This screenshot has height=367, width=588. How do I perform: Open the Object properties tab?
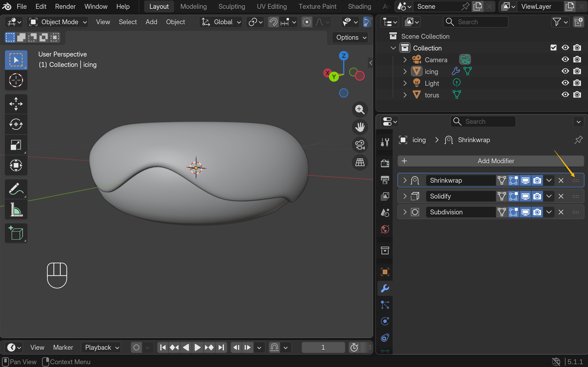[x=385, y=272]
